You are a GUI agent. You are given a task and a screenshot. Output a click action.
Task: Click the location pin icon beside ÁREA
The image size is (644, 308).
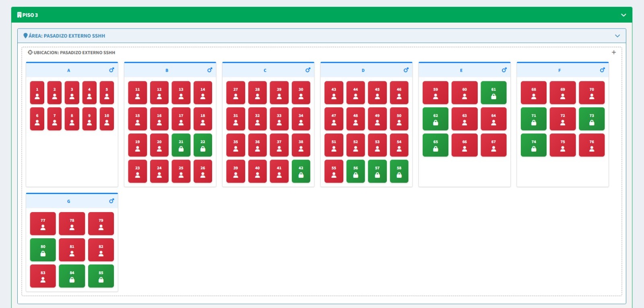(25, 35)
